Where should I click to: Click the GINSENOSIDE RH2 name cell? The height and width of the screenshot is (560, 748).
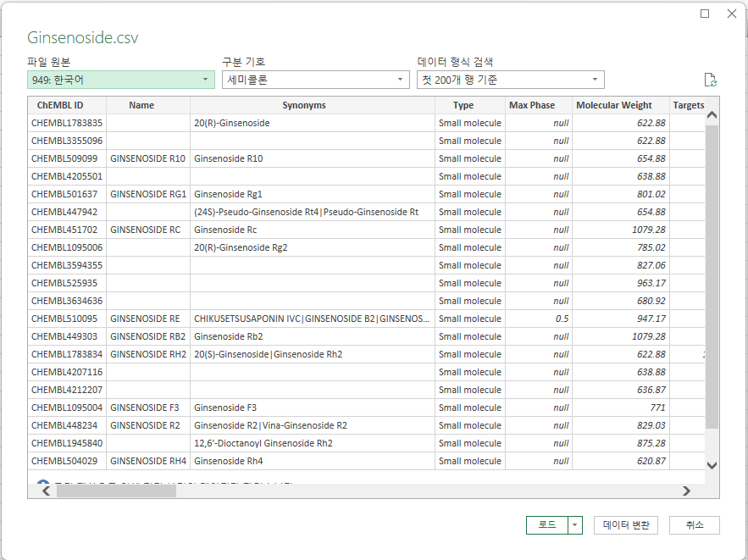tap(148, 354)
